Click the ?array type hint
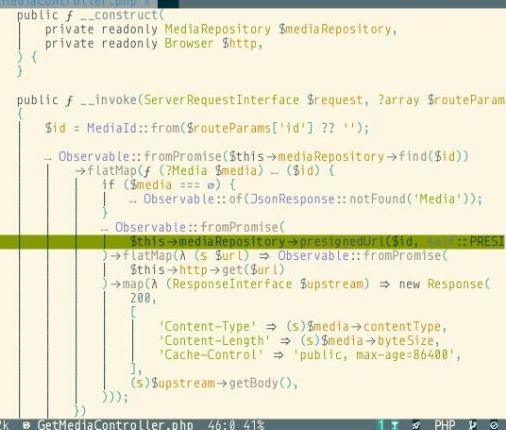Viewport: 506px width, 430px height. pyautogui.click(x=399, y=100)
